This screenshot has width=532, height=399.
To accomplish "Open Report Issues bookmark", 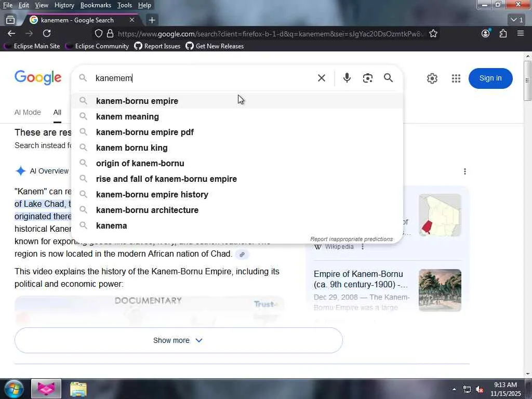I will pyautogui.click(x=157, y=46).
